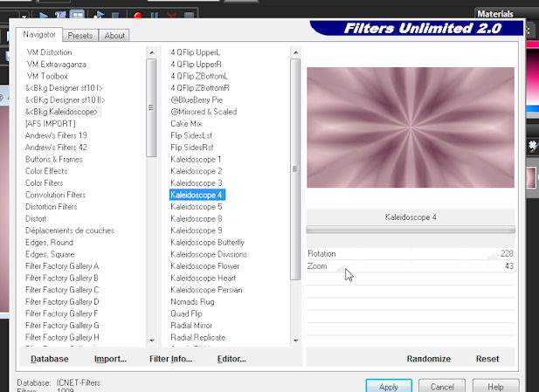Choose the Kaleidoscope 1 filter
The image size is (539, 392).
(x=196, y=159)
